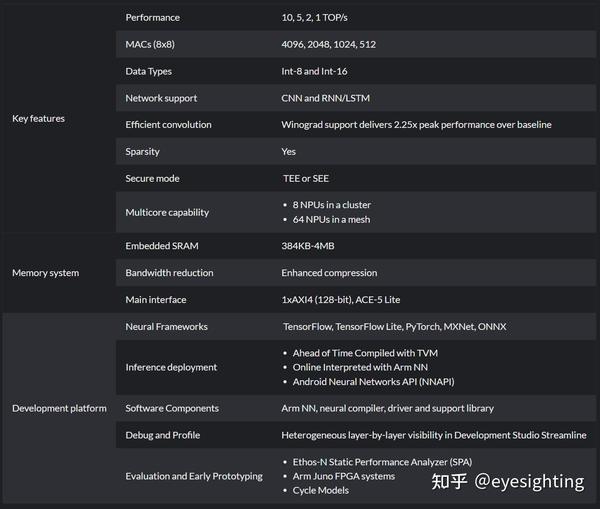
Task: Click the Enhanced compression value
Action: (329, 273)
